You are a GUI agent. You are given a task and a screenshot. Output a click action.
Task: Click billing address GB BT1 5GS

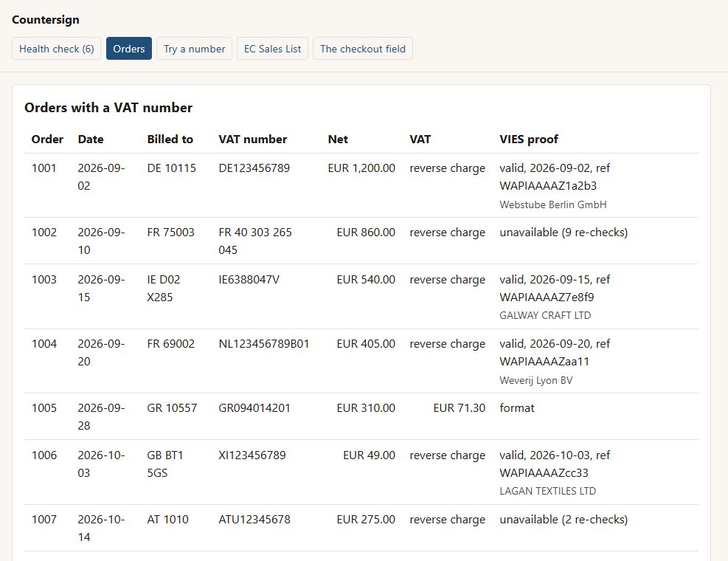(x=164, y=464)
